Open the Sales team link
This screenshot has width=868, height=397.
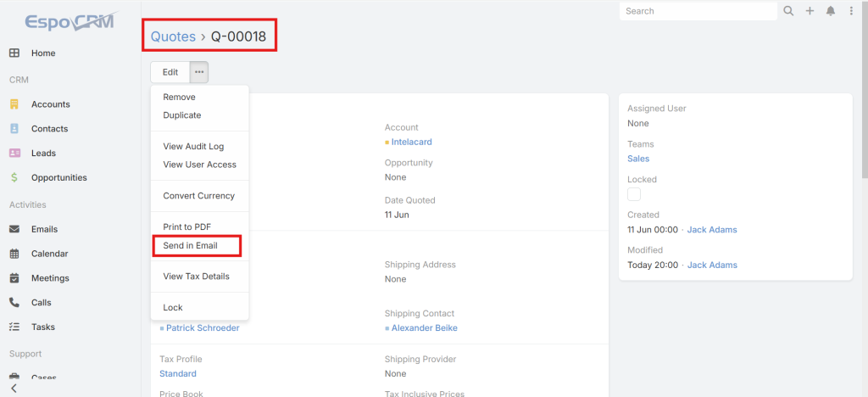pyautogui.click(x=638, y=159)
